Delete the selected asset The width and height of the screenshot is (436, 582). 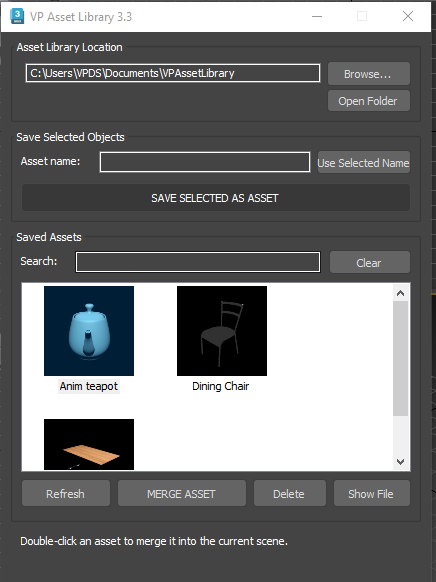pyautogui.click(x=290, y=493)
